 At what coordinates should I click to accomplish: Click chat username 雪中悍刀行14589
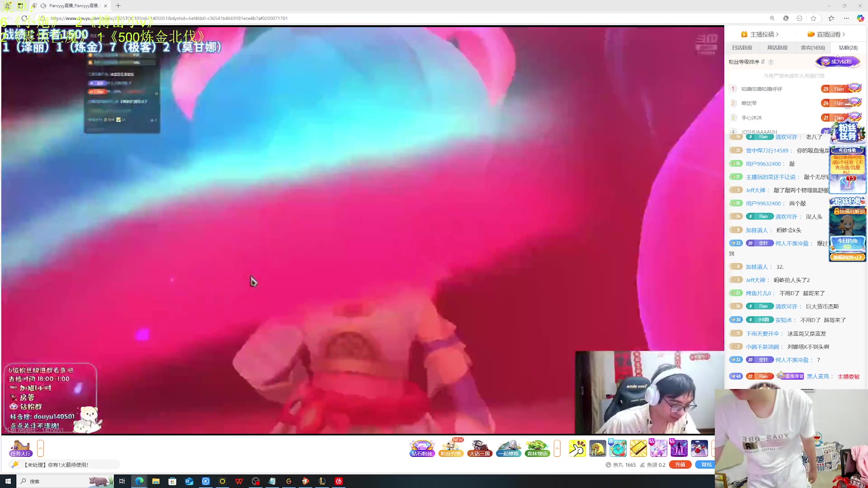coord(767,150)
